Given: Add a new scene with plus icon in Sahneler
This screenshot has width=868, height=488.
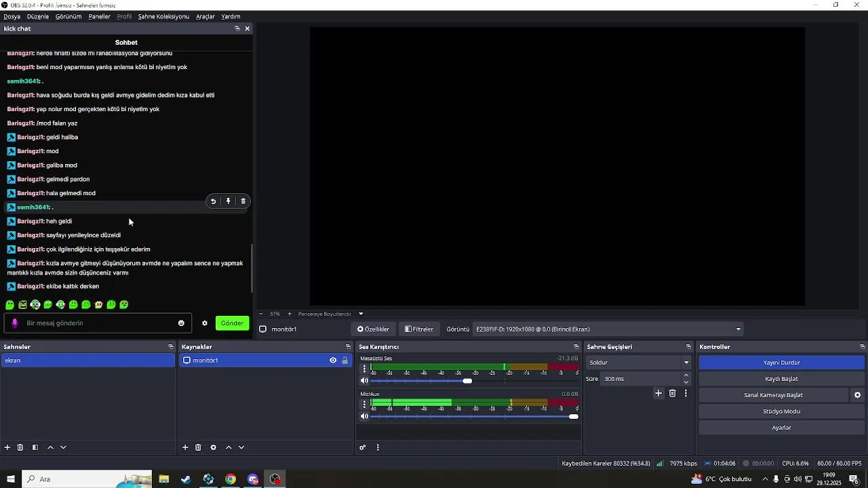Looking at the screenshot, I should (7, 447).
